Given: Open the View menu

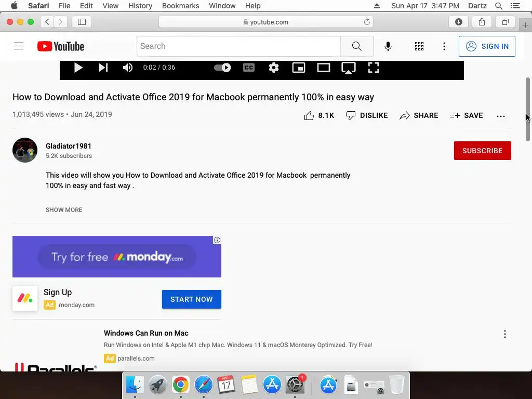Looking at the screenshot, I should coord(110,6).
